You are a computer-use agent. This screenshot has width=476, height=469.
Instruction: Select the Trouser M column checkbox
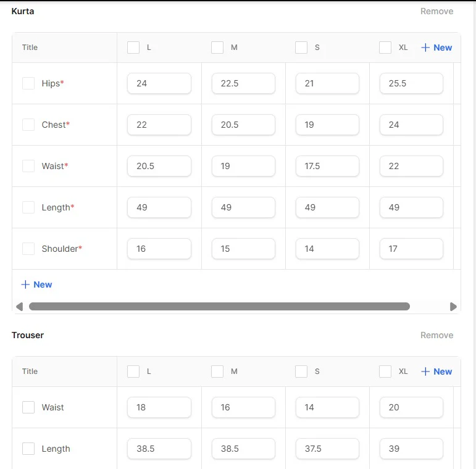(x=217, y=371)
